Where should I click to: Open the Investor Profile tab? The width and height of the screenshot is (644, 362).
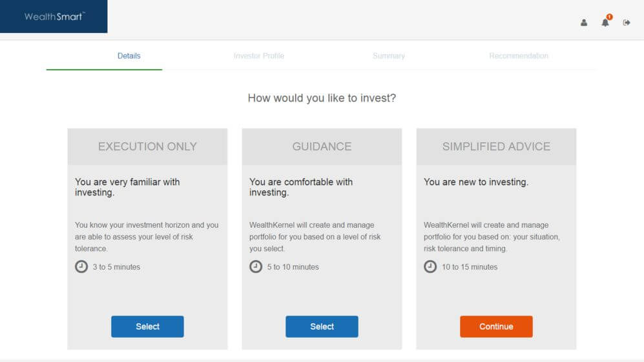click(258, 56)
